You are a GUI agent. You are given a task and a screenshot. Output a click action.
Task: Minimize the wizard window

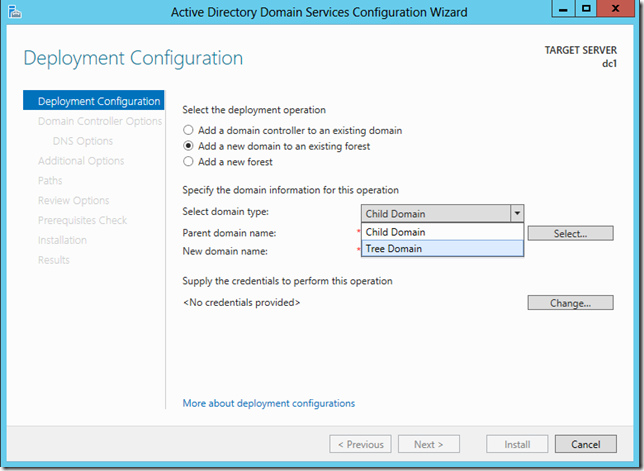[563, 9]
